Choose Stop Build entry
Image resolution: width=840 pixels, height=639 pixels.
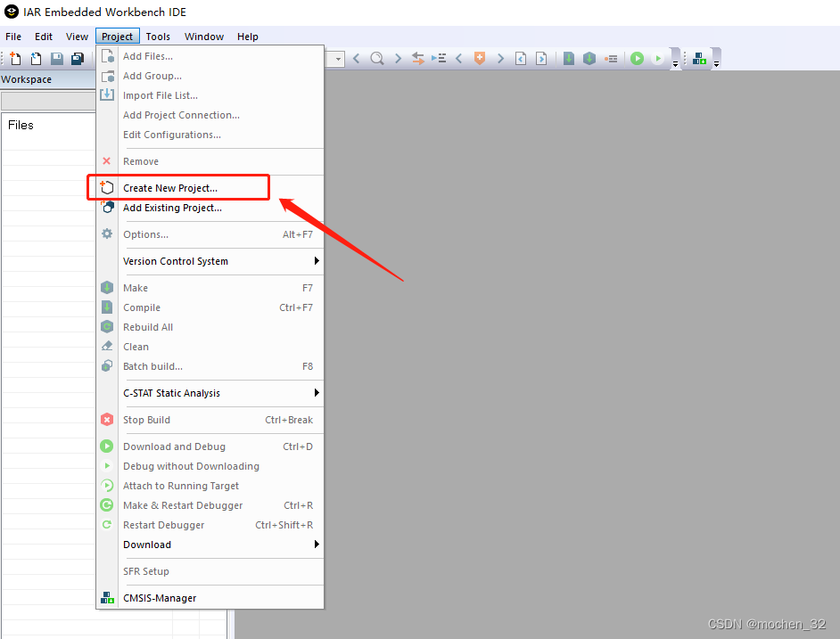(x=210, y=420)
